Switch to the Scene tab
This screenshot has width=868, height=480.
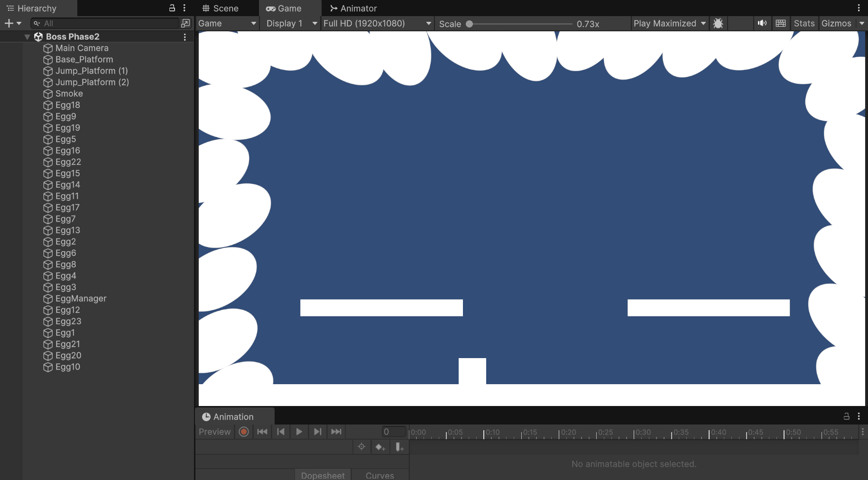pyautogui.click(x=221, y=8)
